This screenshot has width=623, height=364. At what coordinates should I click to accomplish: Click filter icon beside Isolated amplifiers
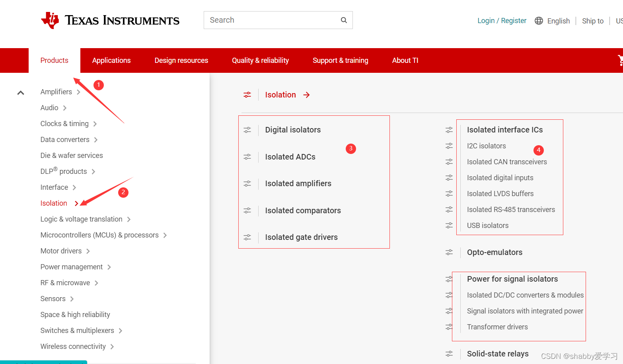[247, 183]
